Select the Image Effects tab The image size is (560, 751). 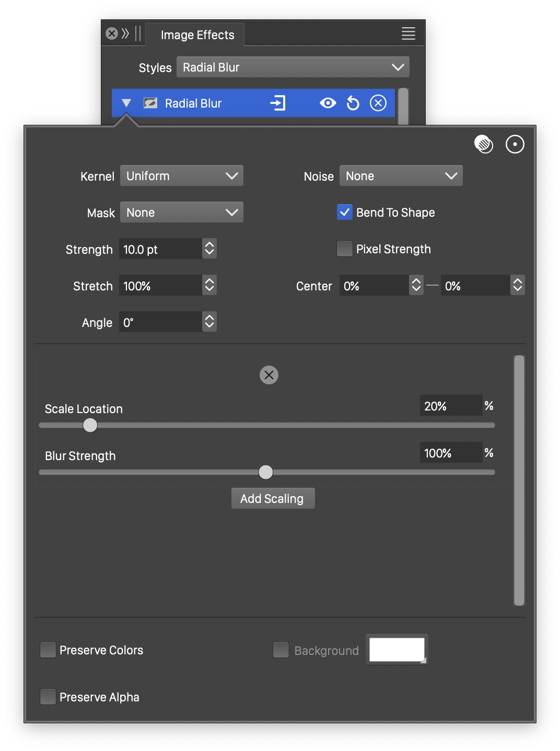(197, 35)
